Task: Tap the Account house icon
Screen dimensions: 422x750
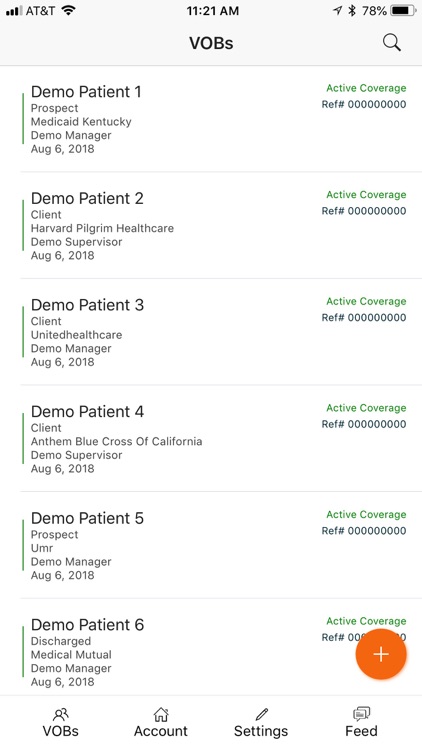Action: coord(161,715)
